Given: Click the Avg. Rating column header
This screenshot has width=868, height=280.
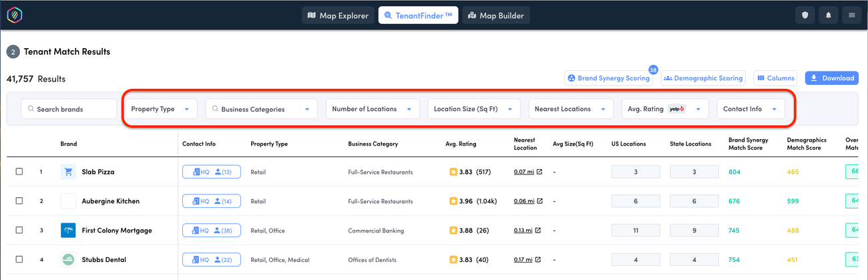Looking at the screenshot, I should 462,144.
